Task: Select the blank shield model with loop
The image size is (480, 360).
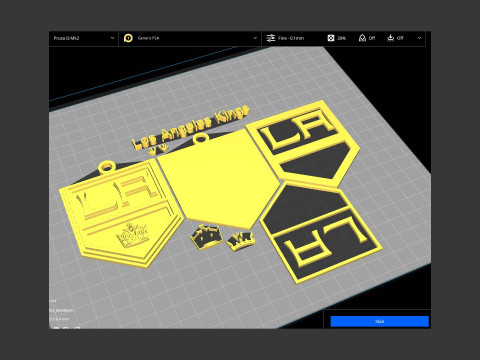Action: (217, 179)
